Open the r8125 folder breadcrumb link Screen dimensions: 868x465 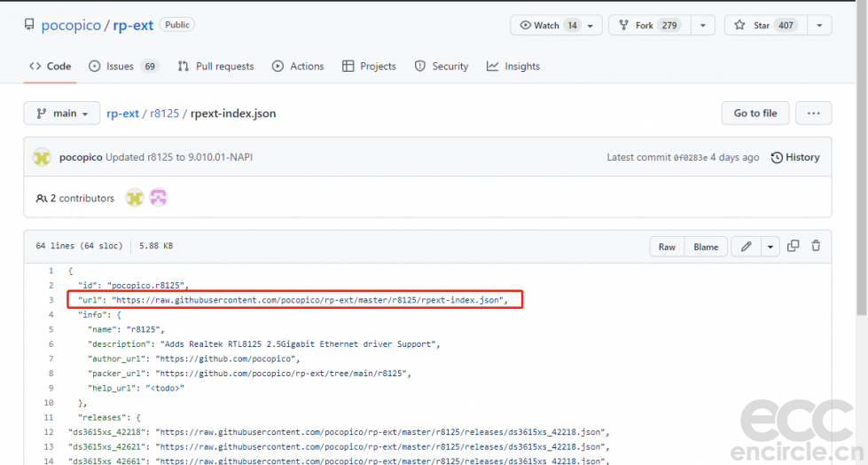click(x=164, y=114)
